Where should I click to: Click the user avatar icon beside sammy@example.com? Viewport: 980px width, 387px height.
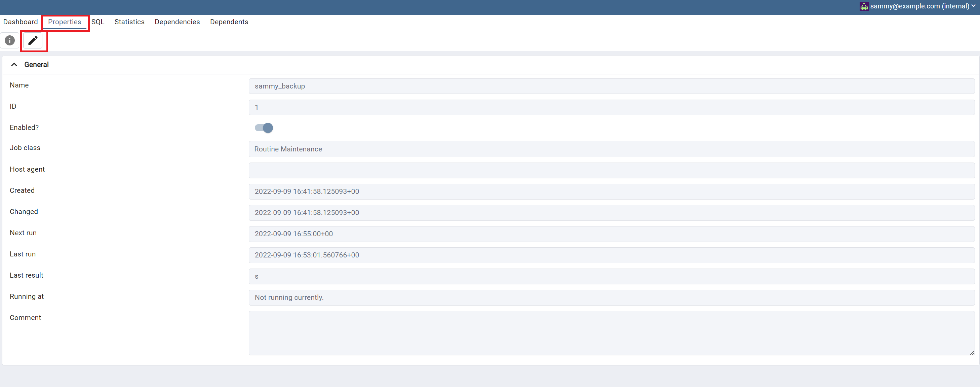[864, 6]
